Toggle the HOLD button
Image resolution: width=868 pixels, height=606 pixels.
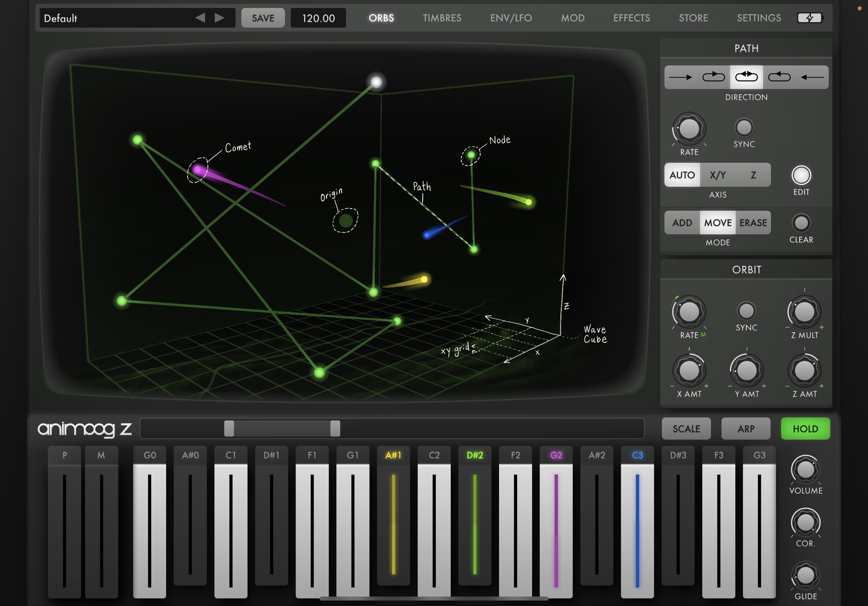[x=805, y=428]
